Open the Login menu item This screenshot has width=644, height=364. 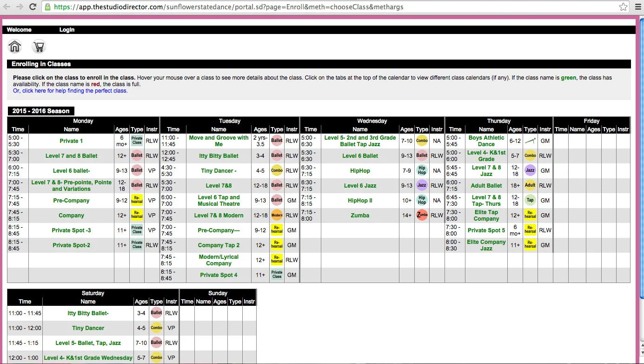click(67, 30)
